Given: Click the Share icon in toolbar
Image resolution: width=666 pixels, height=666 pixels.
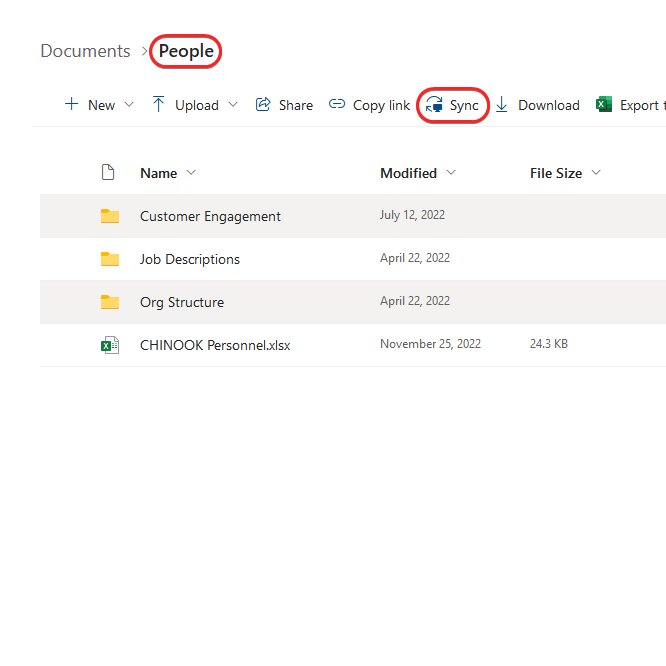Looking at the screenshot, I should coord(263,105).
